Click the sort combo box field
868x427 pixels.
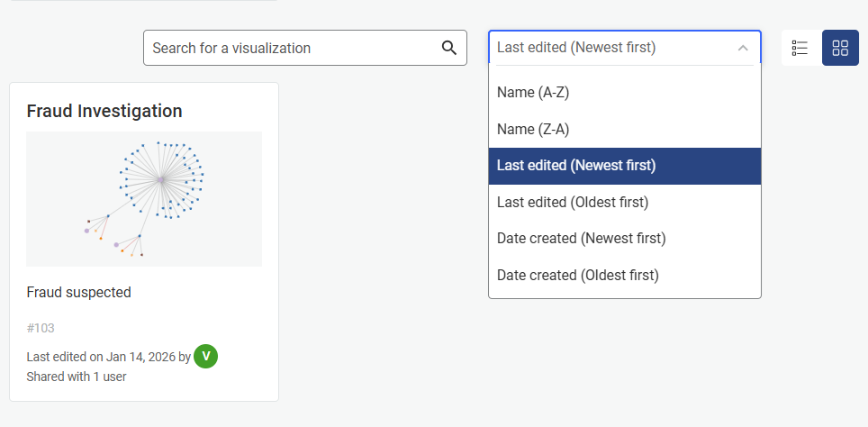pyautogui.click(x=612, y=48)
